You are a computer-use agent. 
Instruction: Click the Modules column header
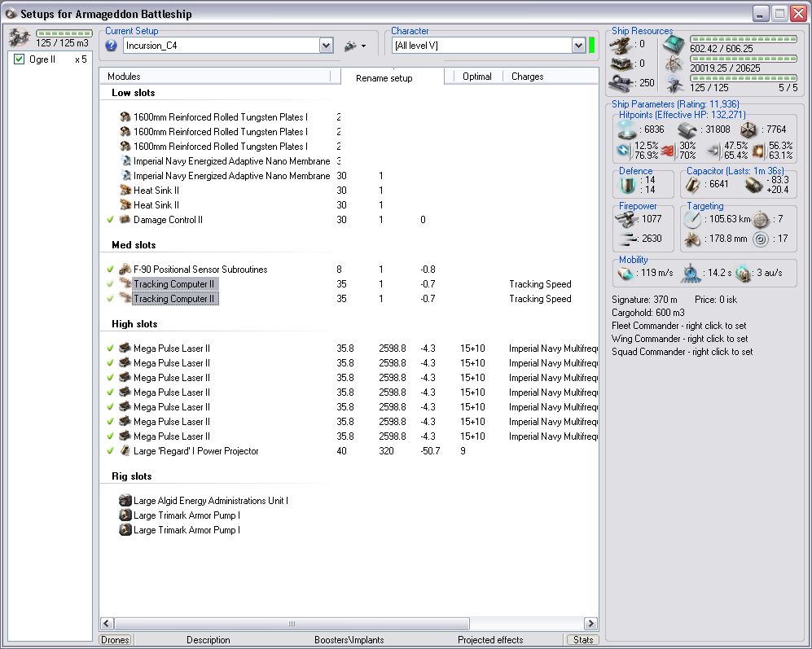(214, 77)
